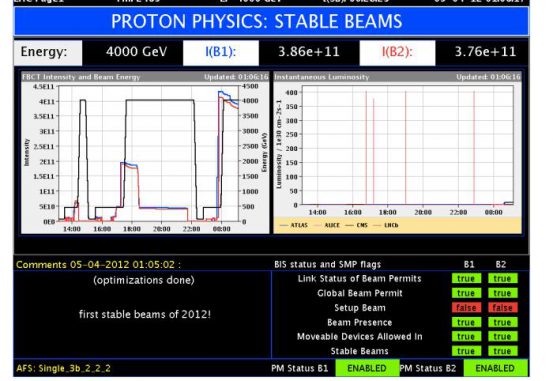This screenshot has width=553, height=381.
Task: Click the Beam Presence B2 true flag
Action: click(503, 322)
